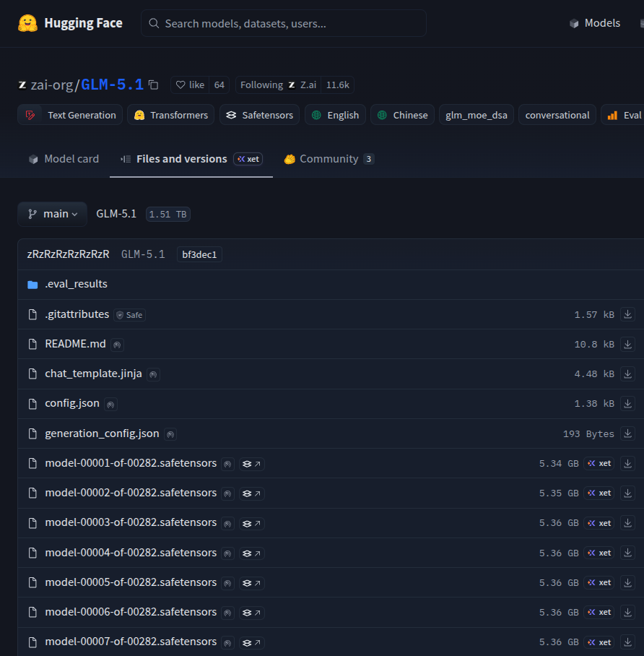The image size is (644, 656).
Task: Filter by the Chinese language tag
Action: click(402, 115)
